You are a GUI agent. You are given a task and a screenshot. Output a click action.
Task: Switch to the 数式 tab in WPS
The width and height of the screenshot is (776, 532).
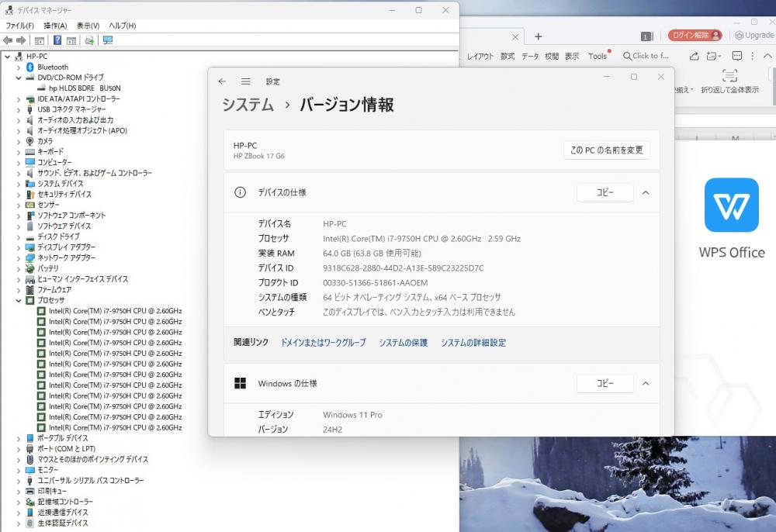[508, 57]
